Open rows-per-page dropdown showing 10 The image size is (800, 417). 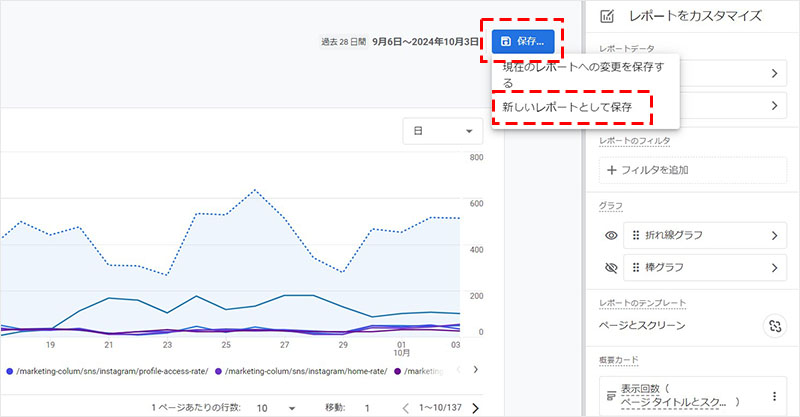(275, 408)
